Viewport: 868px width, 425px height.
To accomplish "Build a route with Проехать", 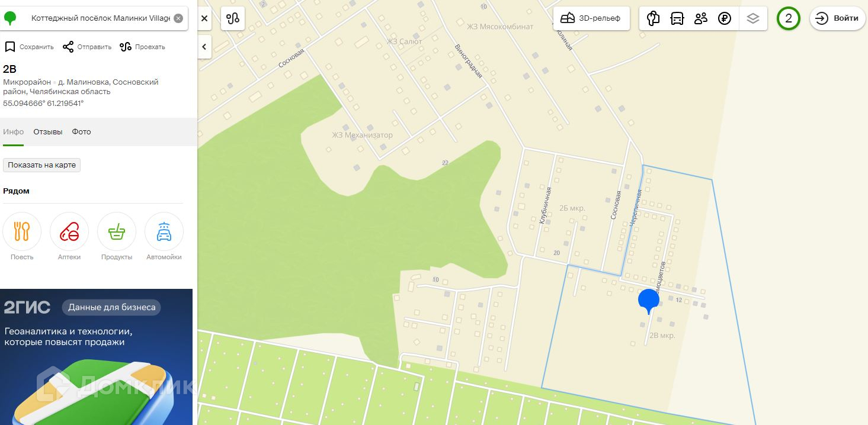I will click(x=142, y=47).
